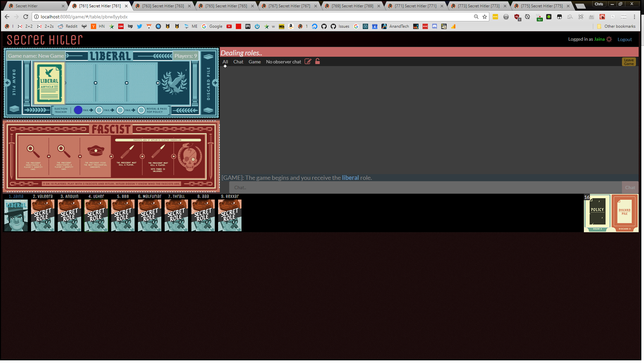Switch to the first Secret Hitler tab
Screen dimensions: 644x363
(36, 6)
